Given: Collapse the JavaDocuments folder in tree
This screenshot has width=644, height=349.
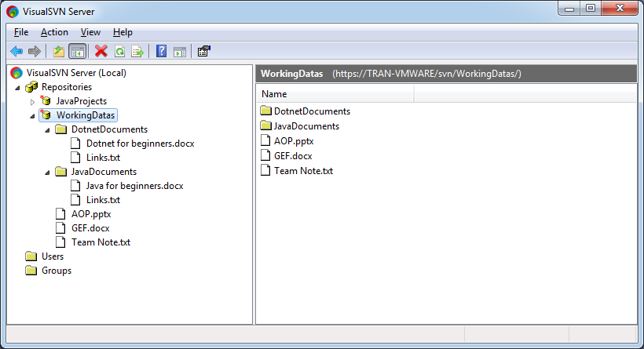Looking at the screenshot, I should (48, 173).
